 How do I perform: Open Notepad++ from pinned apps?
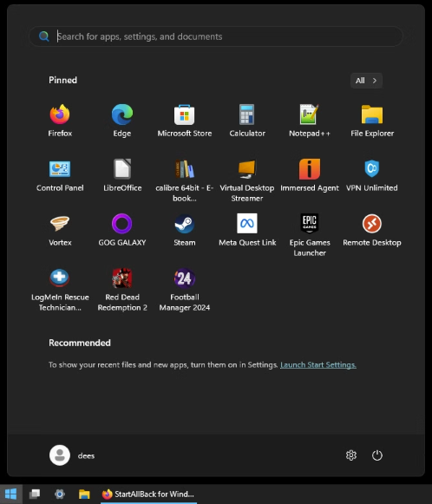(x=309, y=121)
